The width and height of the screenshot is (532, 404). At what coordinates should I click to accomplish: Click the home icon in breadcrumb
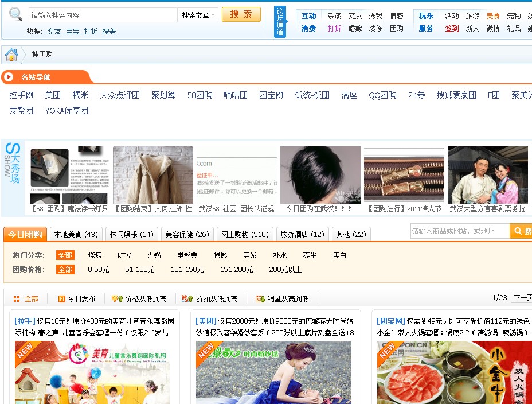coord(11,55)
